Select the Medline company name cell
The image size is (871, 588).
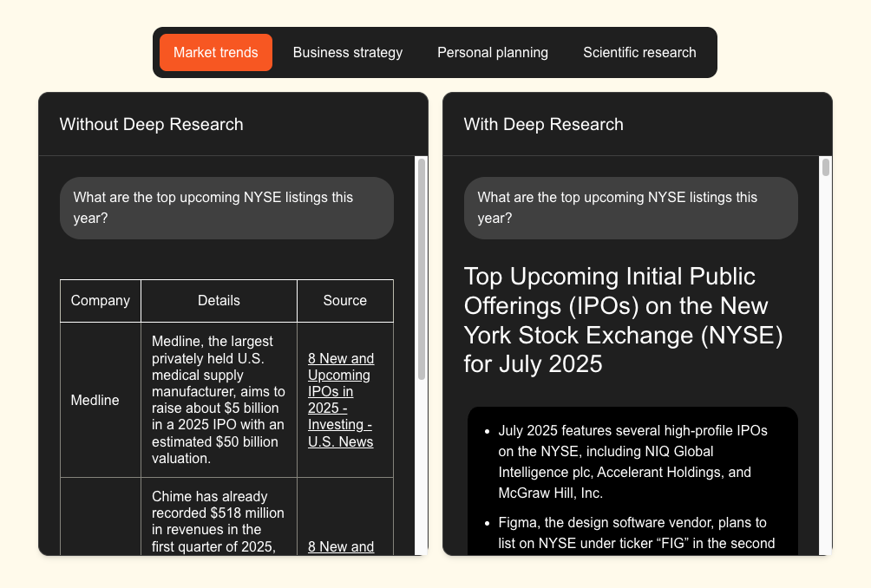[x=95, y=401]
